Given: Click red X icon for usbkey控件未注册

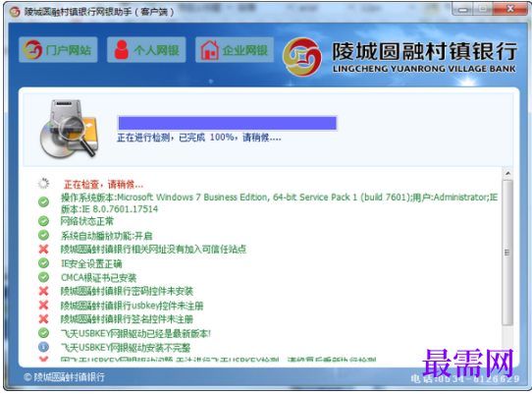Looking at the screenshot, I should [x=43, y=305].
